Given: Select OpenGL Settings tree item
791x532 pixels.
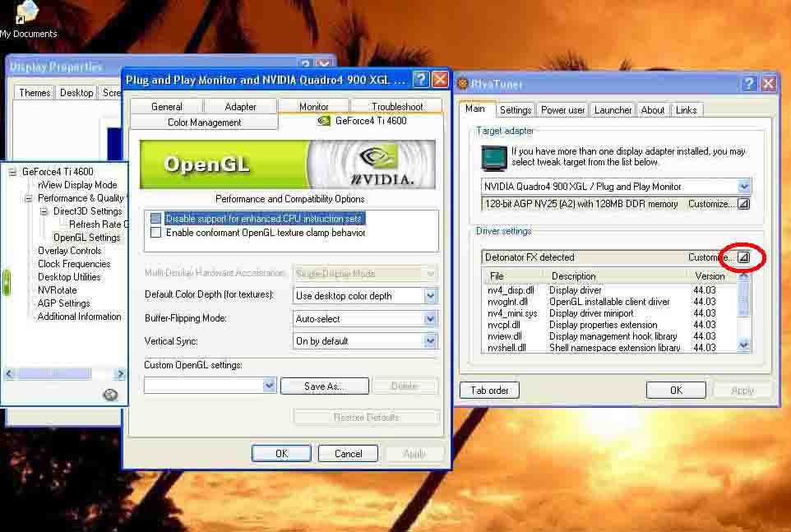Looking at the screenshot, I should pos(87,238).
